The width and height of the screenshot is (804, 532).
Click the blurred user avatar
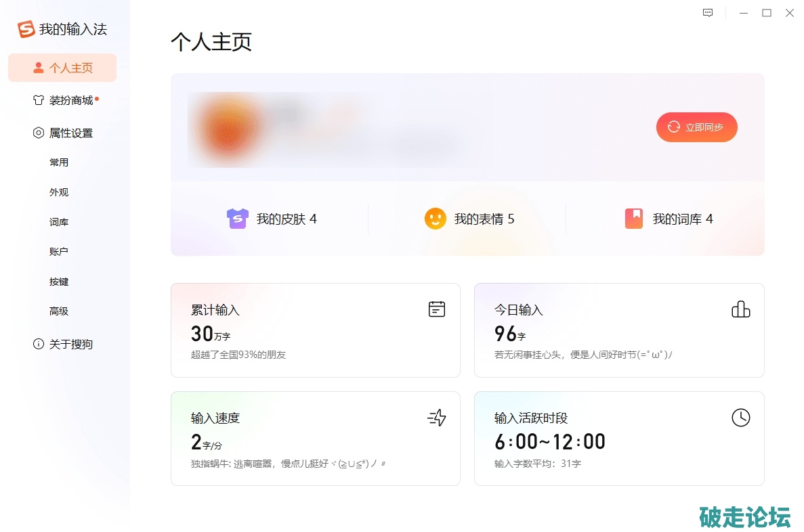pos(230,129)
